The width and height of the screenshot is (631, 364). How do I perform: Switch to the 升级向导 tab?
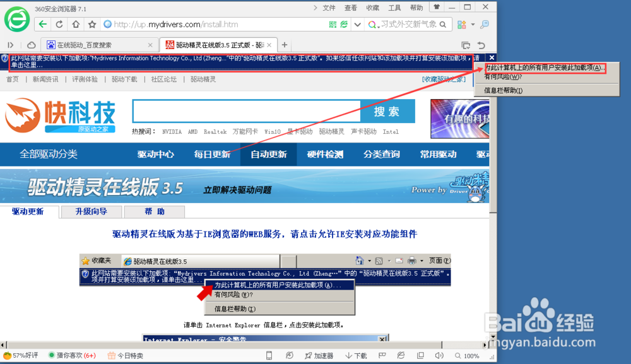click(x=91, y=211)
